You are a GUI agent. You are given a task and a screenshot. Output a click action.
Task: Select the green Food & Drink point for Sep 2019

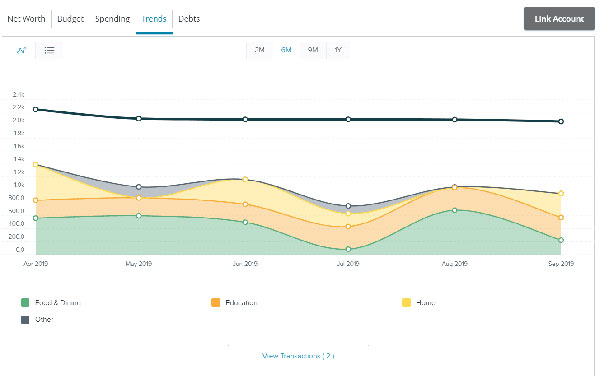pos(561,240)
